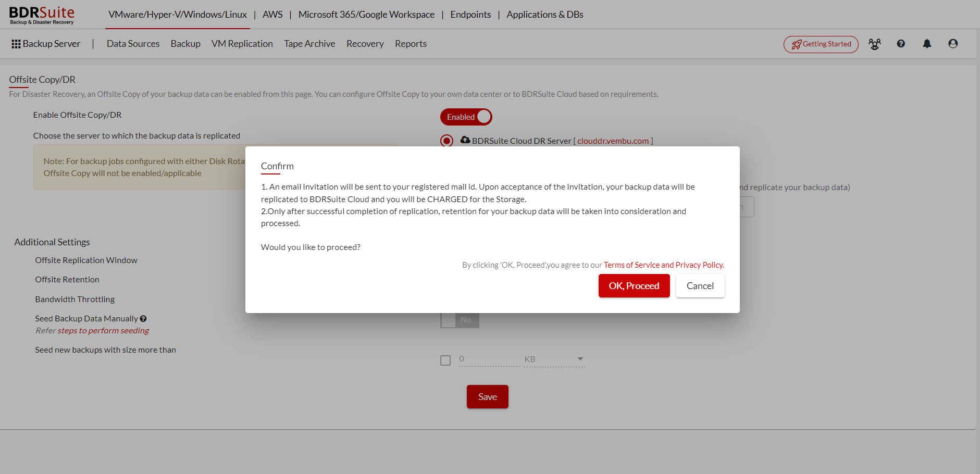Screen dimensions: 980x474
Task: Open Terms of Service and Privacy Policy link
Action: click(x=664, y=265)
